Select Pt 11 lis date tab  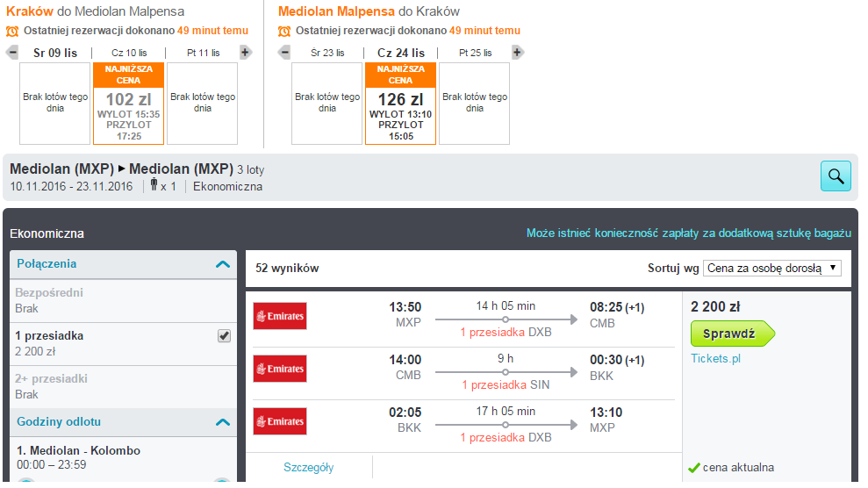(x=203, y=54)
